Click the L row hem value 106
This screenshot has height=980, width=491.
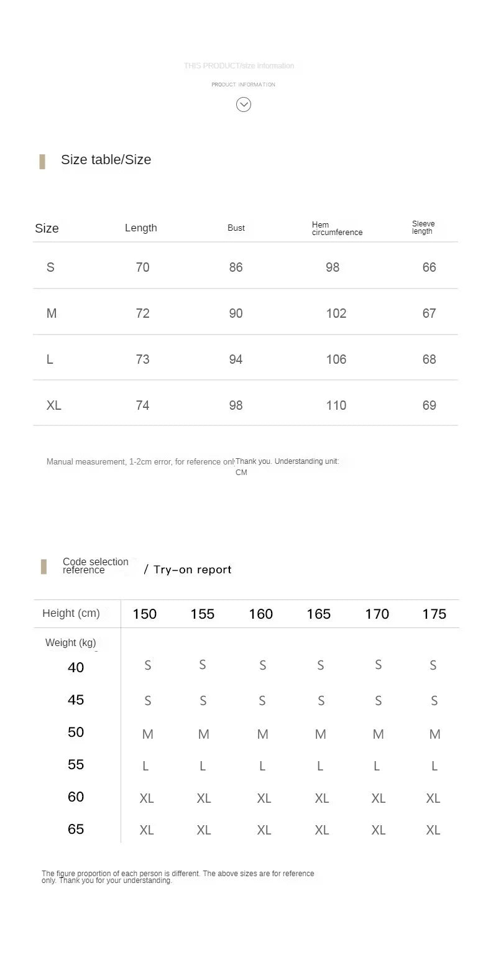336,359
